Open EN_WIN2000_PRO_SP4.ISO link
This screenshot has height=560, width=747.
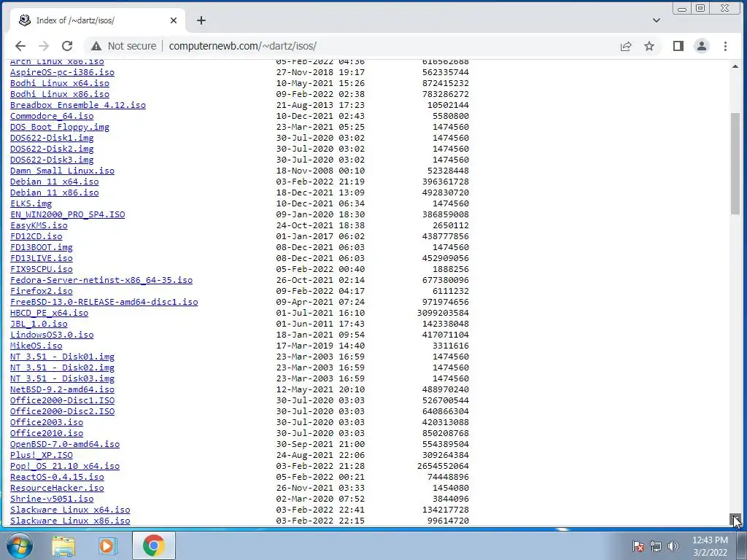(x=68, y=215)
